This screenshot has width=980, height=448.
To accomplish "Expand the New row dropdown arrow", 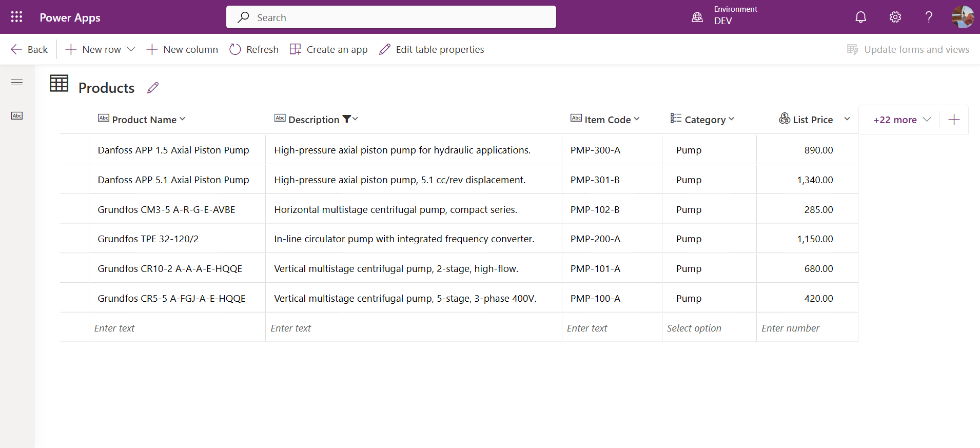I will click(131, 49).
